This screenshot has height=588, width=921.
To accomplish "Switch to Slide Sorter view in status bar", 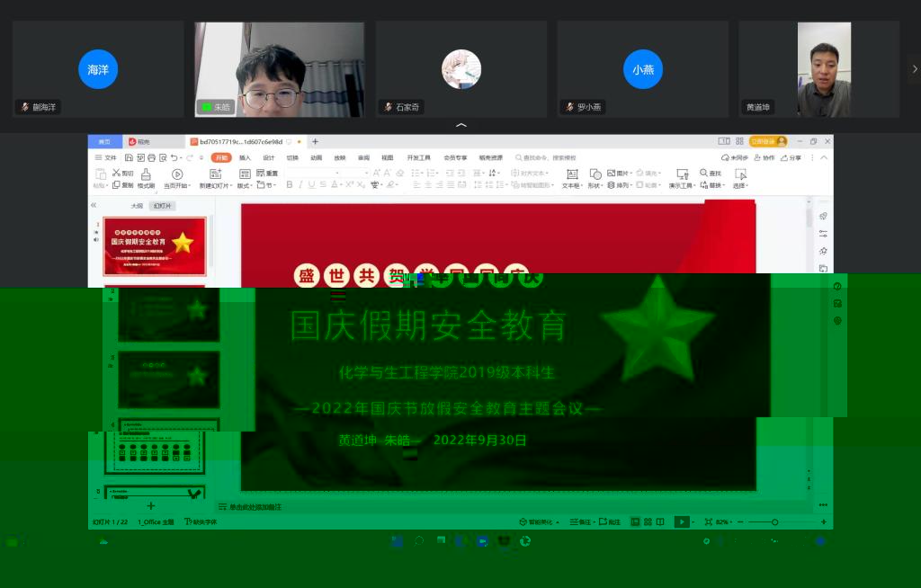I will click(x=648, y=521).
